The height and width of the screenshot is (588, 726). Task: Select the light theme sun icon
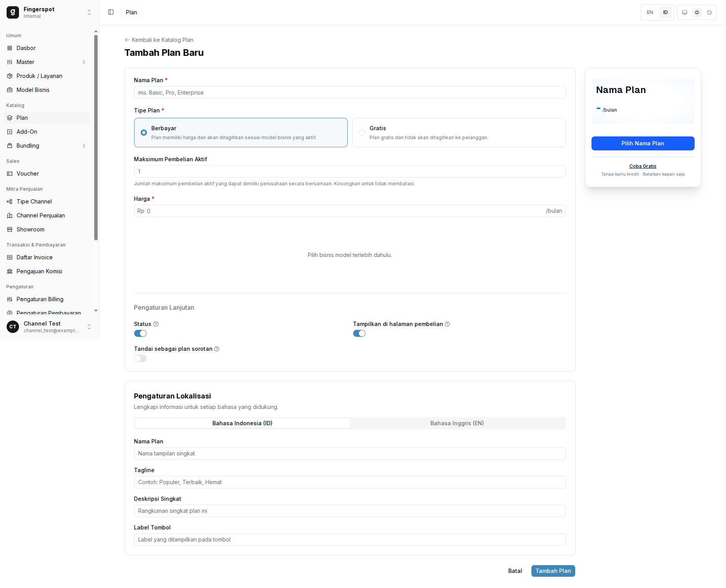(x=697, y=12)
